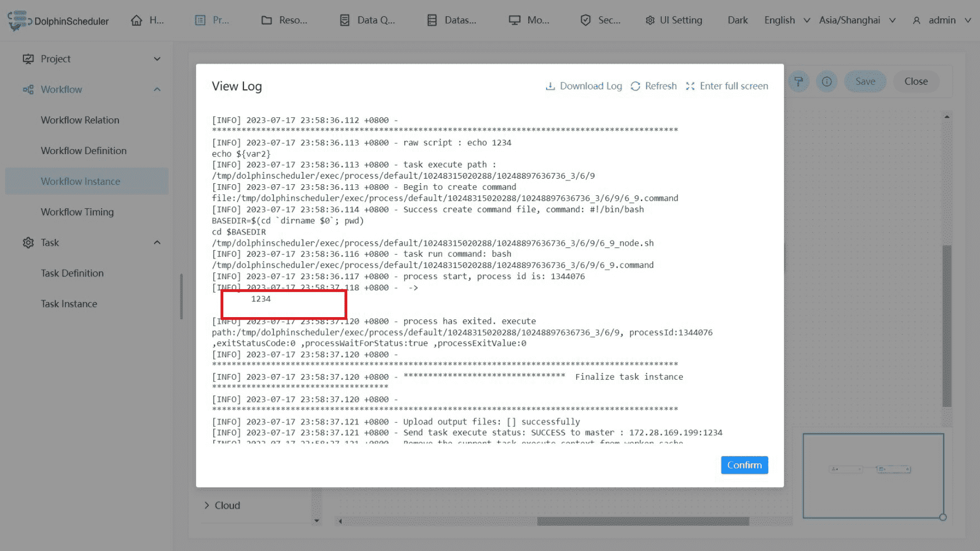Click the Security shield icon

pyautogui.click(x=585, y=21)
